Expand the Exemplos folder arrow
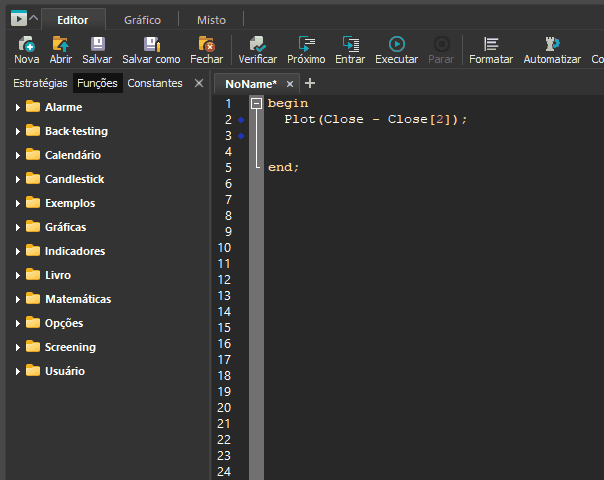 click(17, 203)
